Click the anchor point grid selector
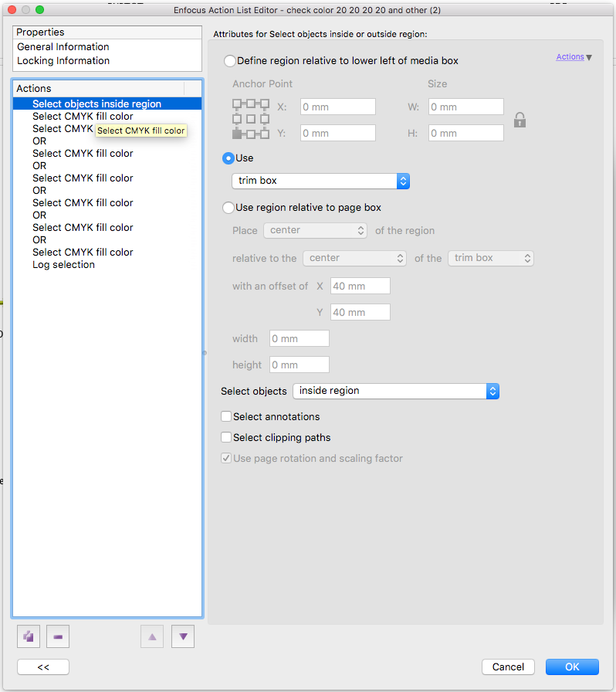Image resolution: width=616 pixels, height=692 pixels. click(251, 119)
